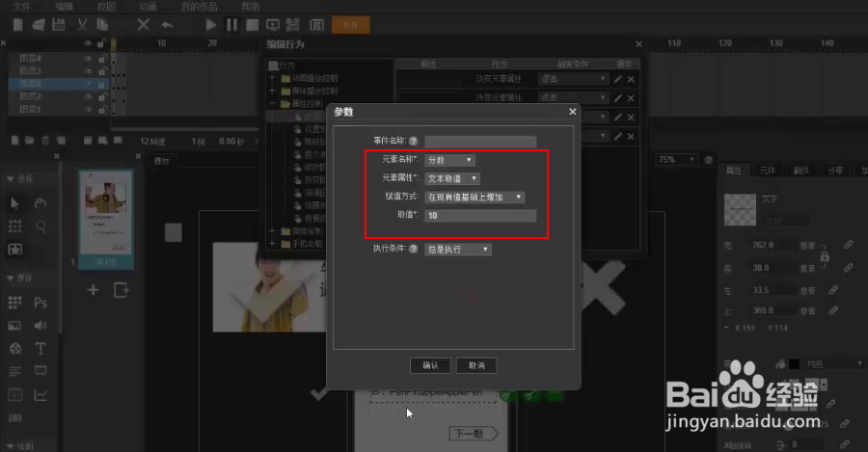
Task: Stop the animation playback
Action: [x=253, y=25]
